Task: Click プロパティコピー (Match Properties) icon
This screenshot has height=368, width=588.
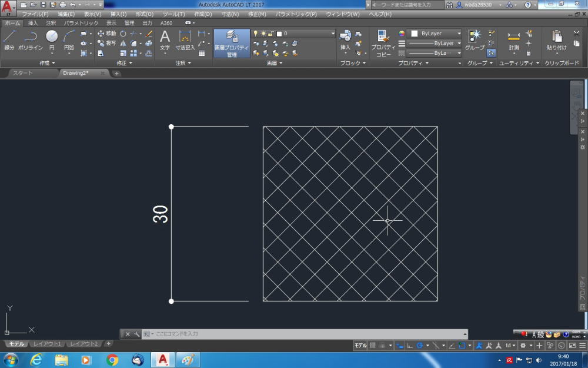Action: tap(383, 44)
